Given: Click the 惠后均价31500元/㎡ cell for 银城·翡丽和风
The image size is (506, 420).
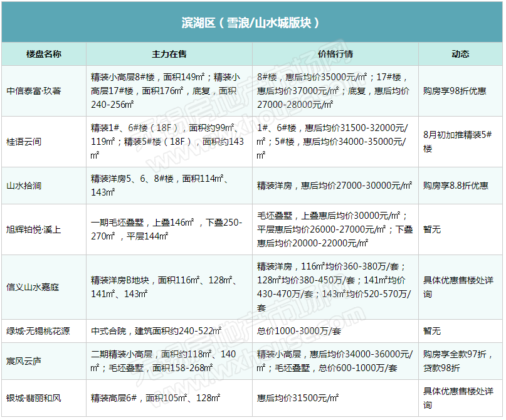Looking at the screenshot, I should pos(298,398).
